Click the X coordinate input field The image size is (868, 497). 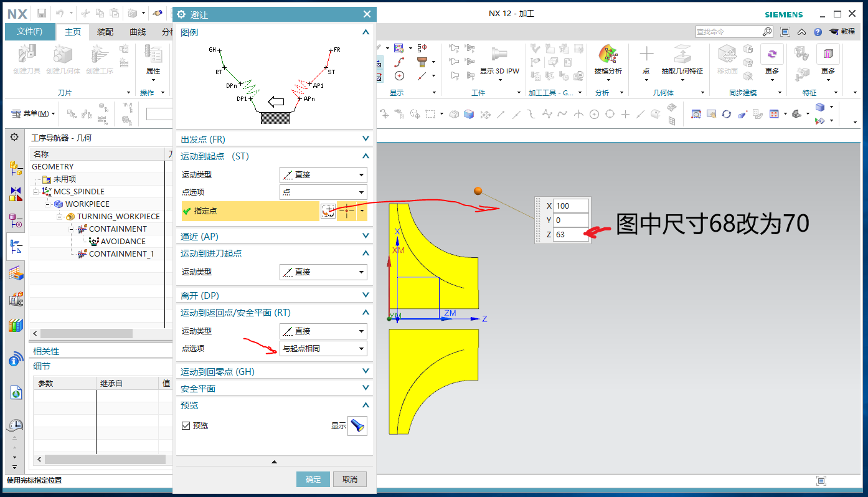pos(570,206)
